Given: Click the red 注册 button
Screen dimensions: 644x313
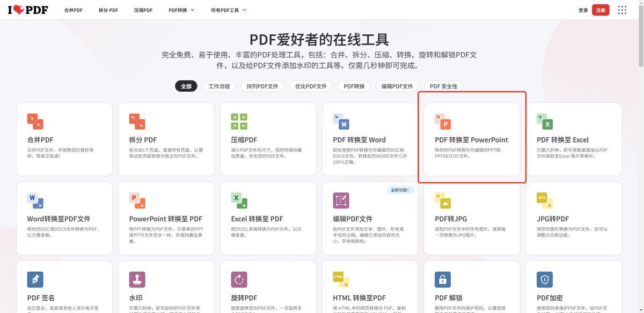Looking at the screenshot, I should pyautogui.click(x=601, y=10).
